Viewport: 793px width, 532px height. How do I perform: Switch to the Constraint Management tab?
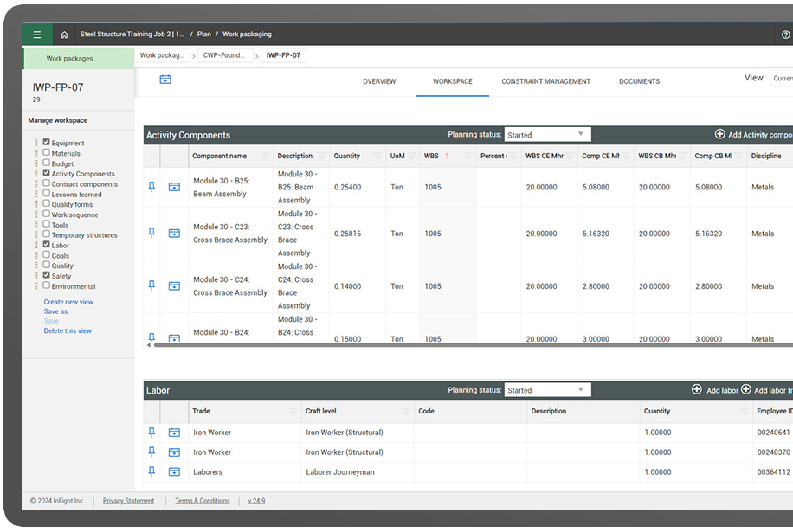pos(545,81)
